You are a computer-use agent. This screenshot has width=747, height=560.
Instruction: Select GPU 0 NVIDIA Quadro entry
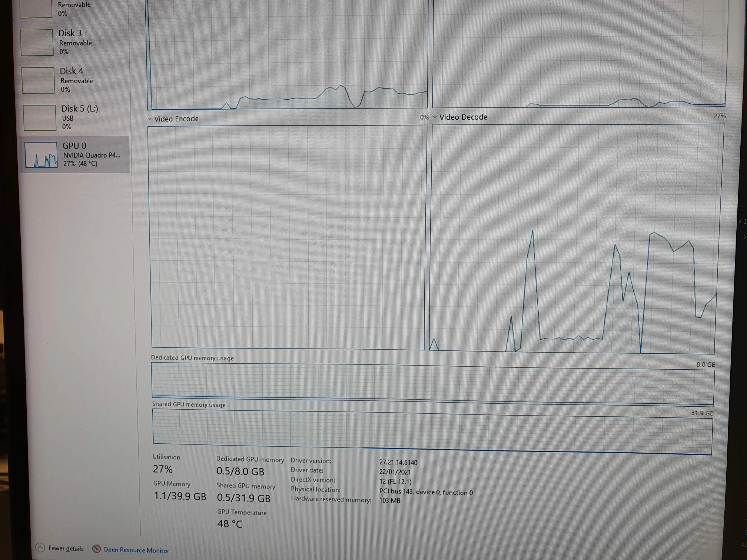point(91,155)
